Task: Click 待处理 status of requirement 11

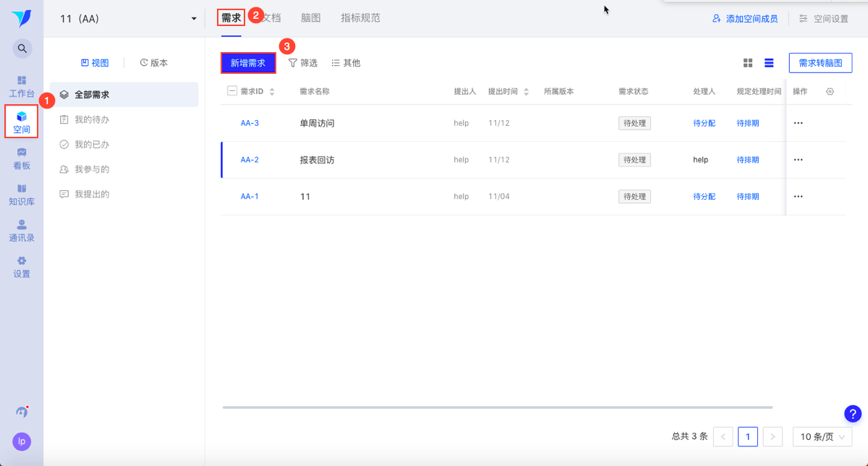Action: 635,196
